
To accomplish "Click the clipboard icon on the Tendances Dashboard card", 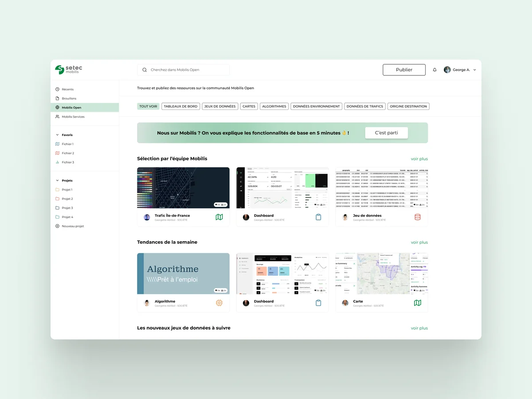I will (318, 303).
